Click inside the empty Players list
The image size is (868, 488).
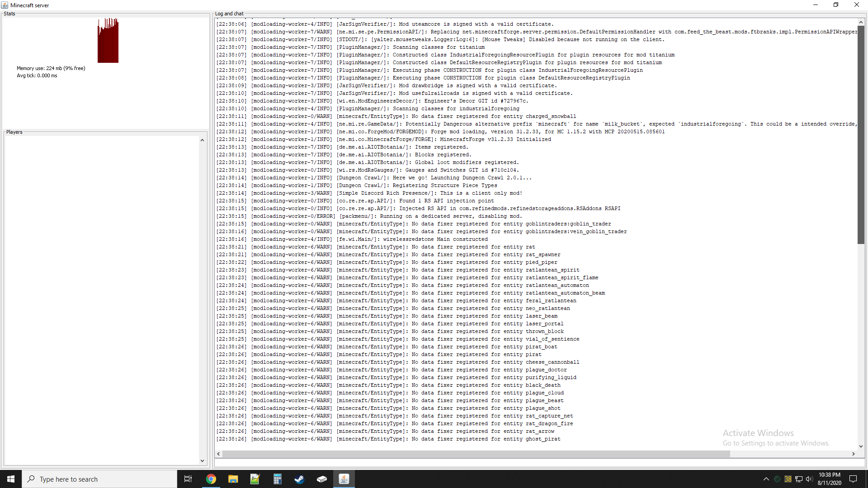[x=102, y=300]
